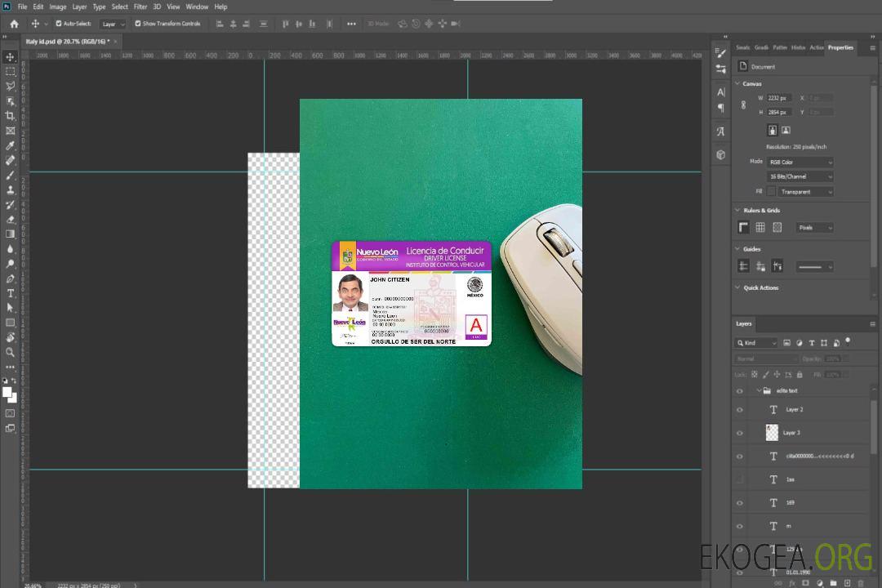Open the layer filter Kind dropdown
Screen dimensions: 882x588
coord(756,343)
